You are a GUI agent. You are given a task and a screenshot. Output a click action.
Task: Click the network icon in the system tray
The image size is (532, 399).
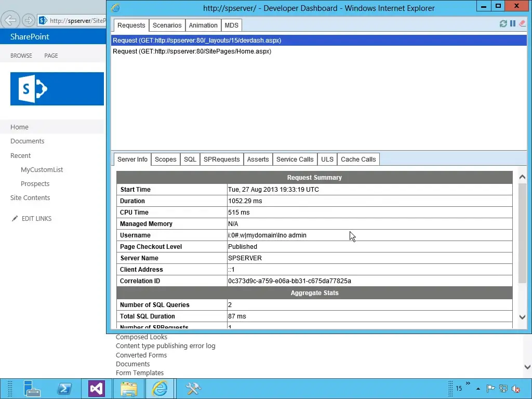click(503, 389)
